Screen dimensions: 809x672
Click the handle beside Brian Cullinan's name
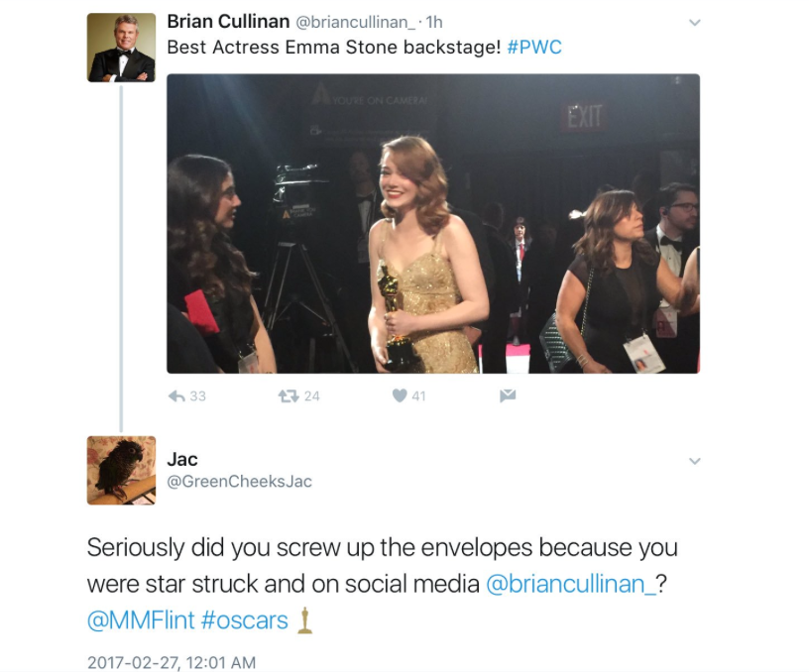pyautogui.click(x=354, y=23)
